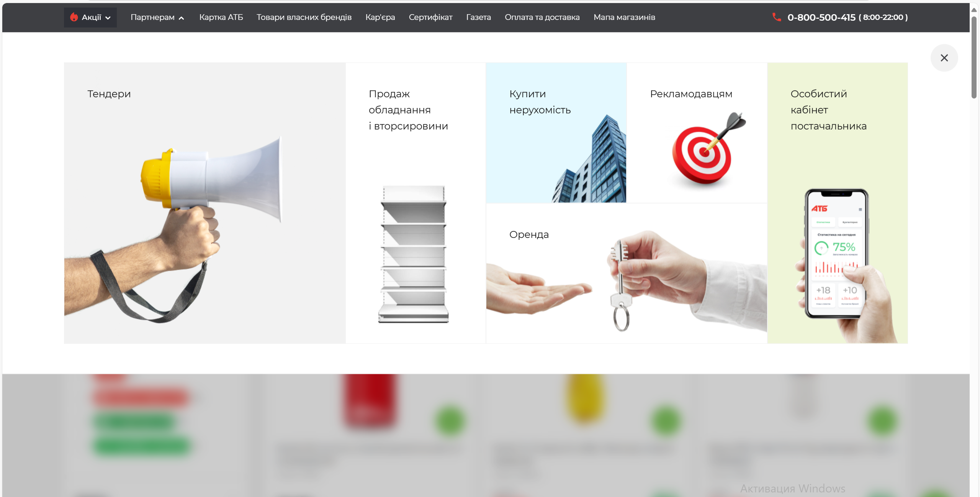Click the red flame icon beside Акції
The height and width of the screenshot is (497, 980).
[74, 17]
